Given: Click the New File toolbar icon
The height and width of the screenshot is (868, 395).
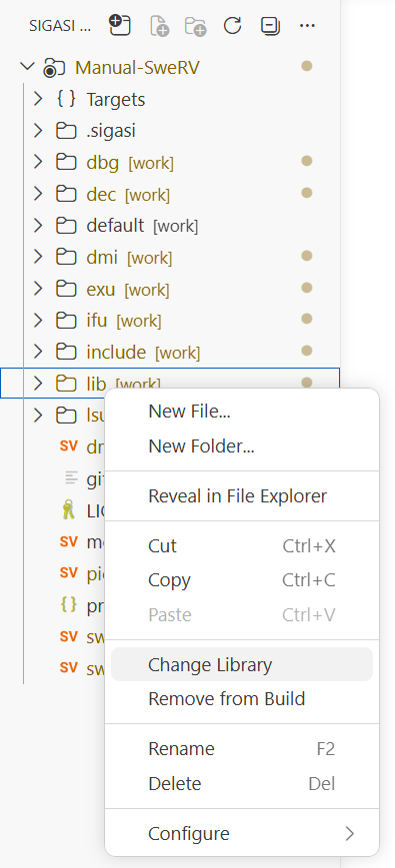Looking at the screenshot, I should click(x=160, y=25).
